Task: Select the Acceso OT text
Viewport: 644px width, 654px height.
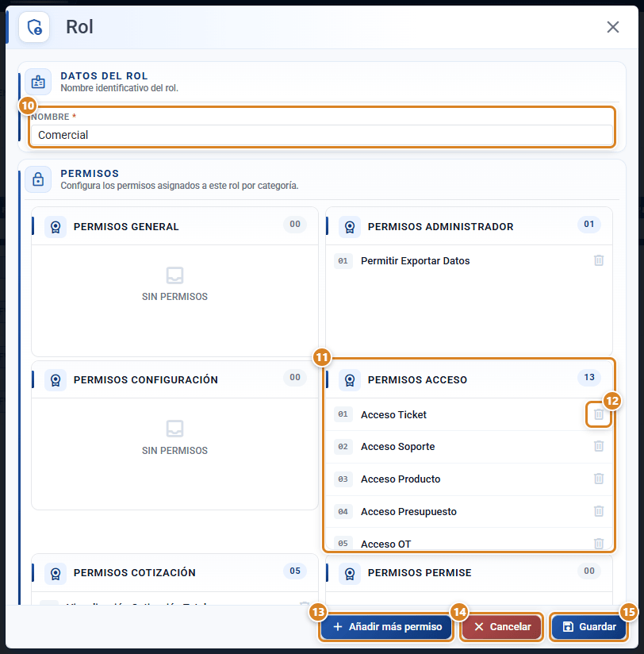Action: (385, 544)
